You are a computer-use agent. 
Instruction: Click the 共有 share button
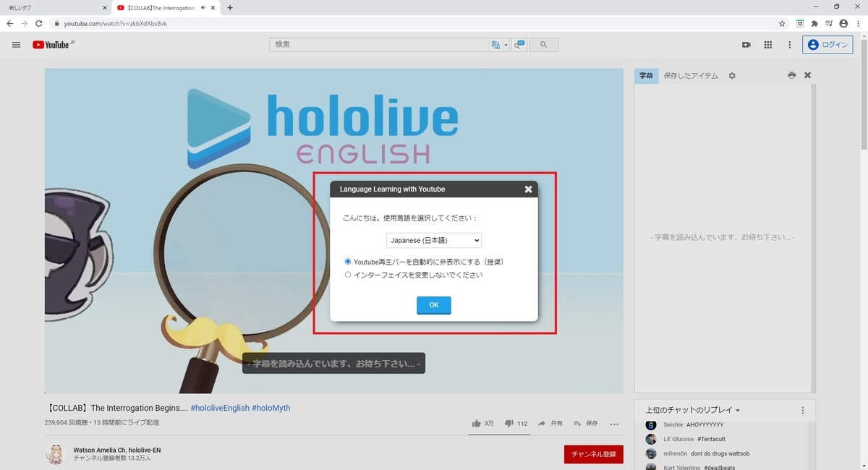click(x=550, y=424)
